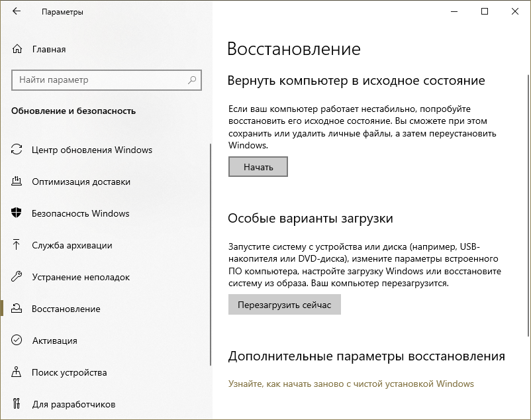Screen dimensions: 531x420
Task: Select the Activation checkmark icon
Action: click(16, 341)
